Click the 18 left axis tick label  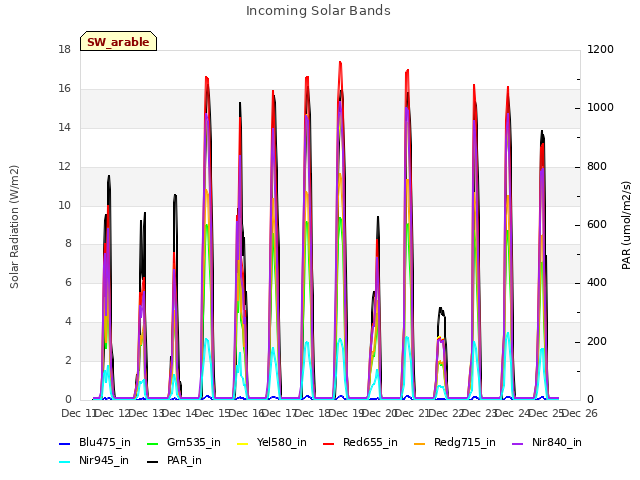click(65, 49)
